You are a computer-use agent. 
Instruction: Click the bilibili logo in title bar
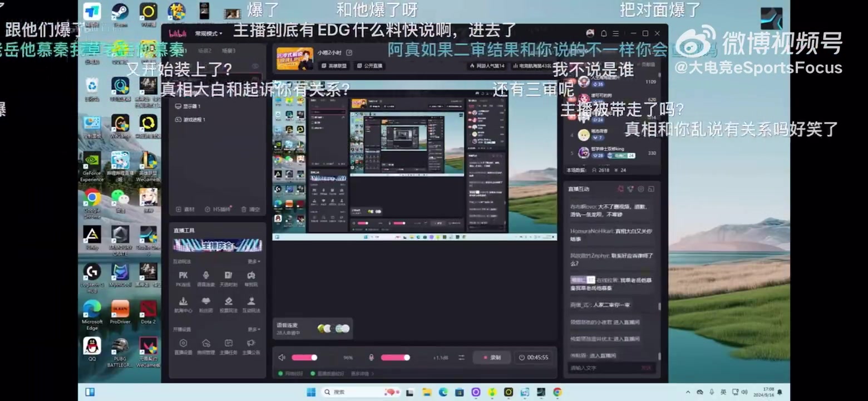click(x=177, y=33)
